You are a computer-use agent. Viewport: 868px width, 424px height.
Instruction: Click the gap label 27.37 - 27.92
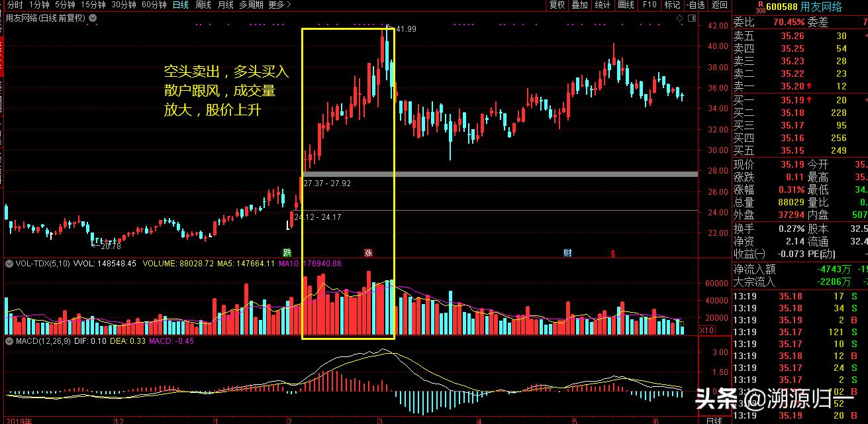327,183
